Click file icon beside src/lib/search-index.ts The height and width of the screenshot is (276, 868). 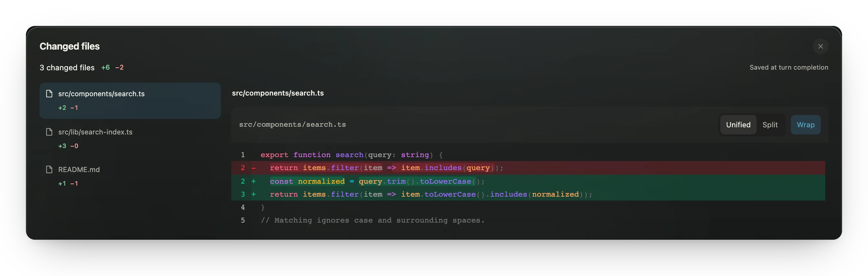(x=49, y=132)
